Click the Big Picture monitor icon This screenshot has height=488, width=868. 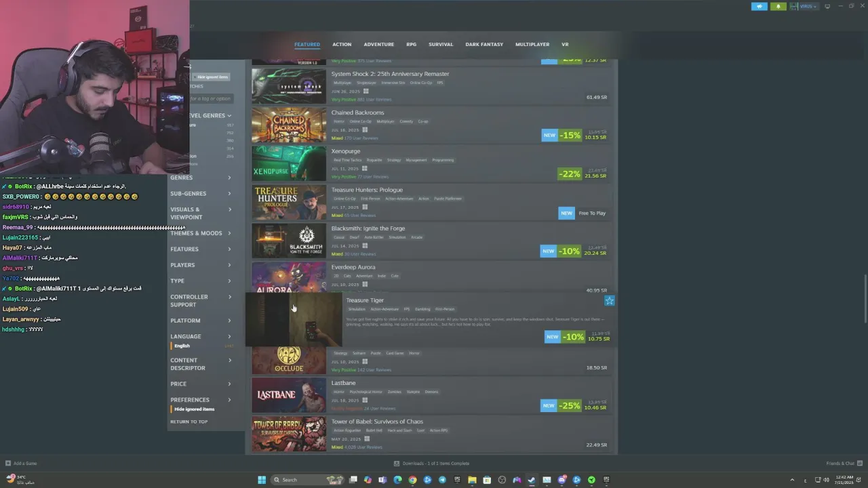(x=827, y=6)
